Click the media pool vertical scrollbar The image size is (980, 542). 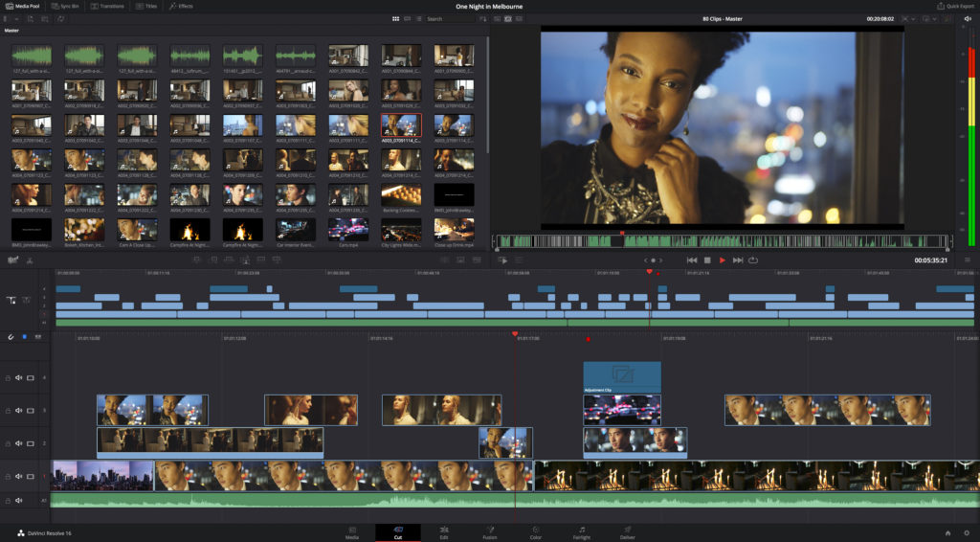click(x=487, y=94)
